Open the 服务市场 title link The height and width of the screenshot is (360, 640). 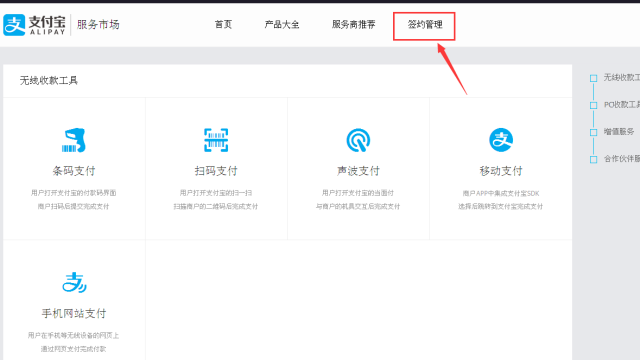coord(98,25)
